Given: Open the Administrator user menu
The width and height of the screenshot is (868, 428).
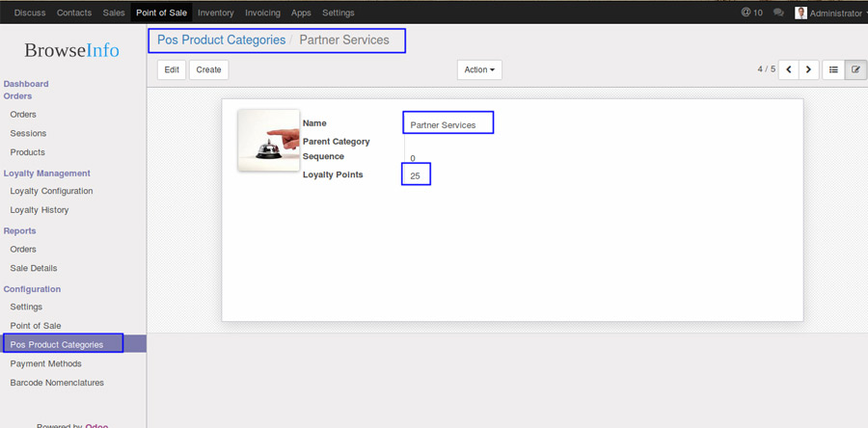Looking at the screenshot, I should [835, 13].
